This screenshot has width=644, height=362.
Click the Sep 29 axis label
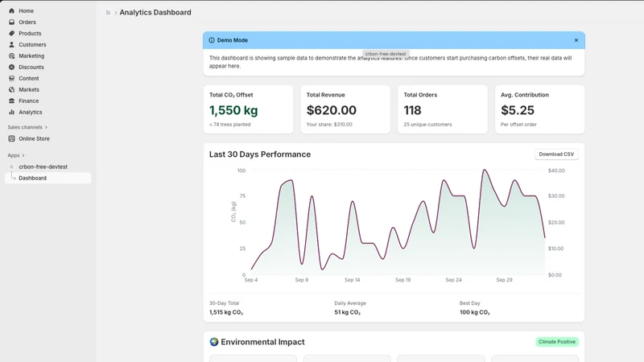(x=504, y=280)
